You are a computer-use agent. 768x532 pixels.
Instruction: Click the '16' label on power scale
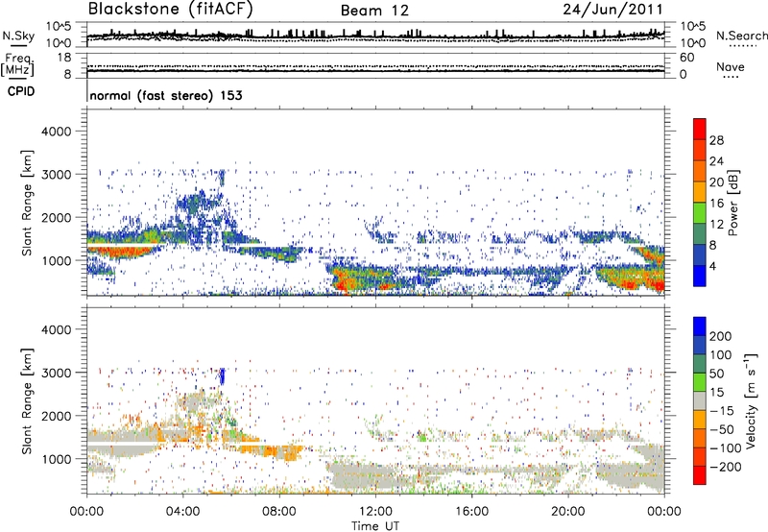coord(716,204)
